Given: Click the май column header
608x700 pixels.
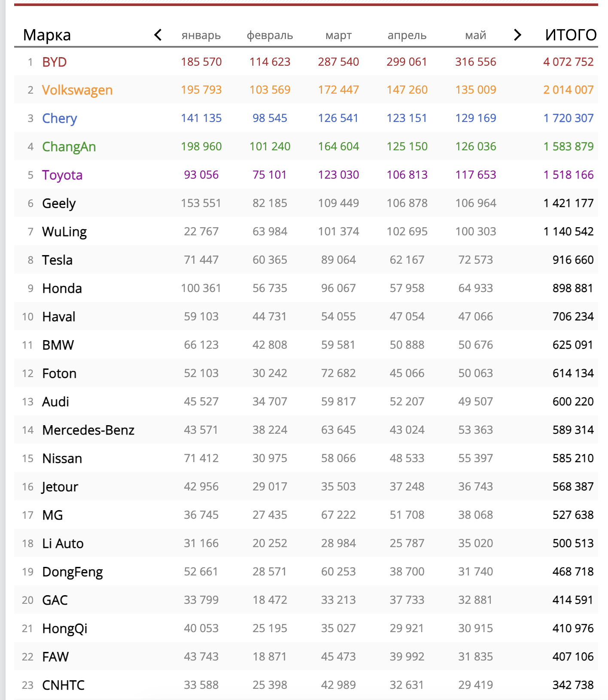Looking at the screenshot, I should click(x=475, y=35).
